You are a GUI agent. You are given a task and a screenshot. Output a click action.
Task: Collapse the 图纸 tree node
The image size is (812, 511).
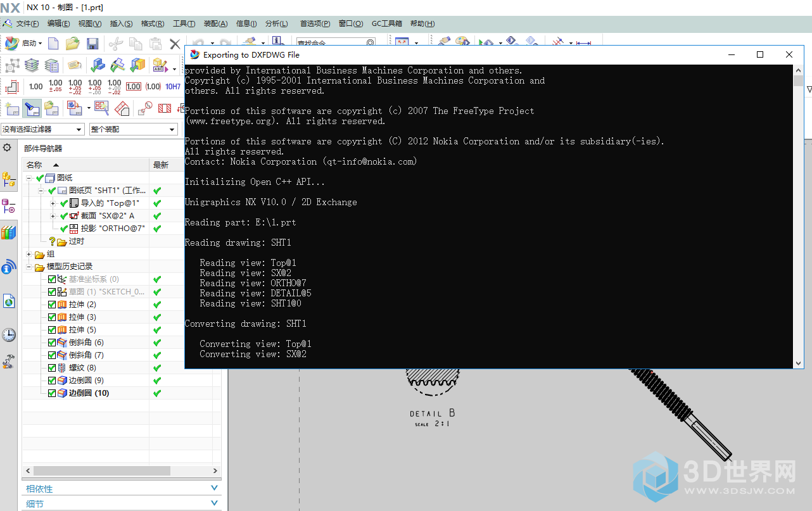29,178
